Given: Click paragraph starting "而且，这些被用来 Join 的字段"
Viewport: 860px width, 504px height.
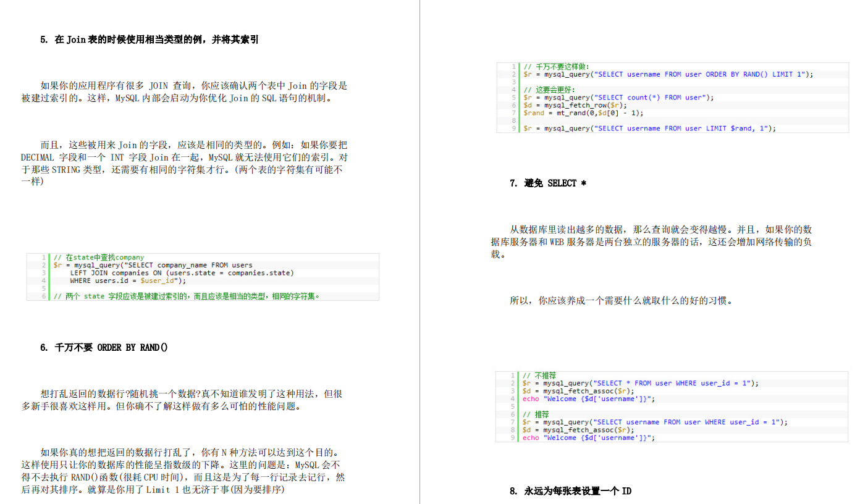Looking at the screenshot, I should [x=185, y=163].
